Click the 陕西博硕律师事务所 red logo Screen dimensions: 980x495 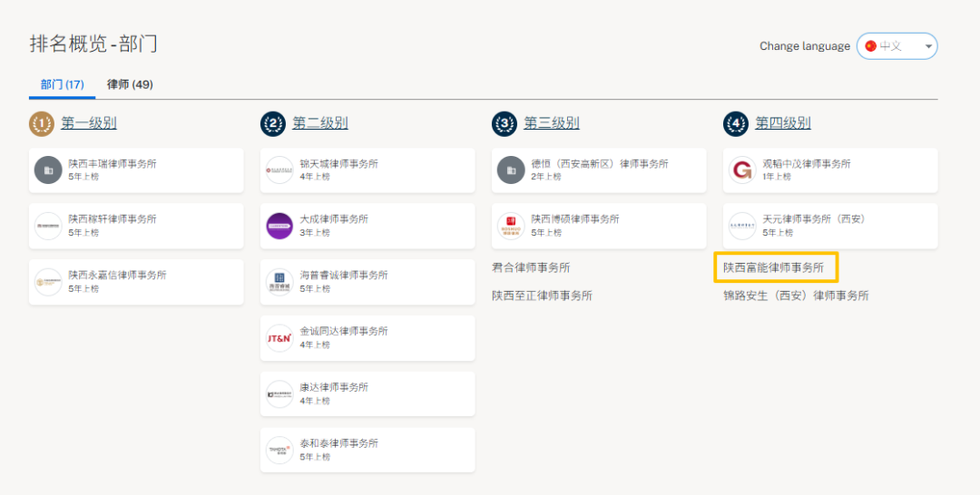pos(511,226)
